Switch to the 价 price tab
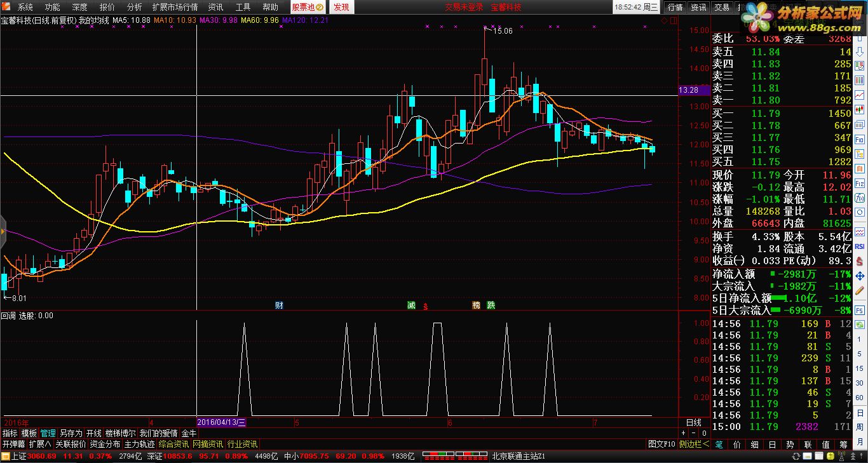Viewport: 868px width, 463px height. [x=736, y=444]
